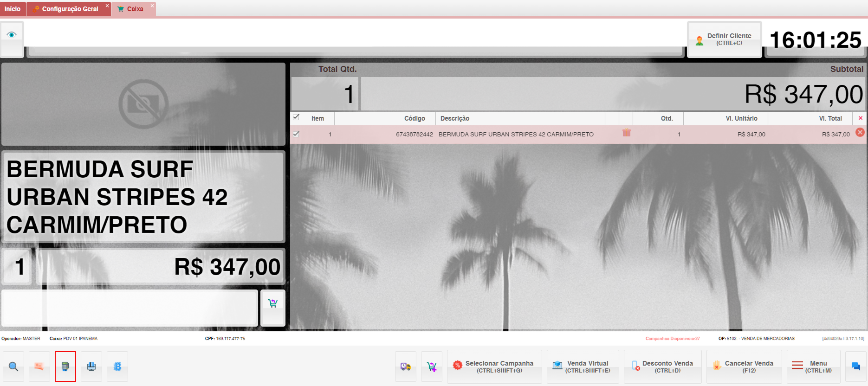Screen dimensions: 868x386
Task: Click the product code input field above Operador
Action: (x=130, y=308)
